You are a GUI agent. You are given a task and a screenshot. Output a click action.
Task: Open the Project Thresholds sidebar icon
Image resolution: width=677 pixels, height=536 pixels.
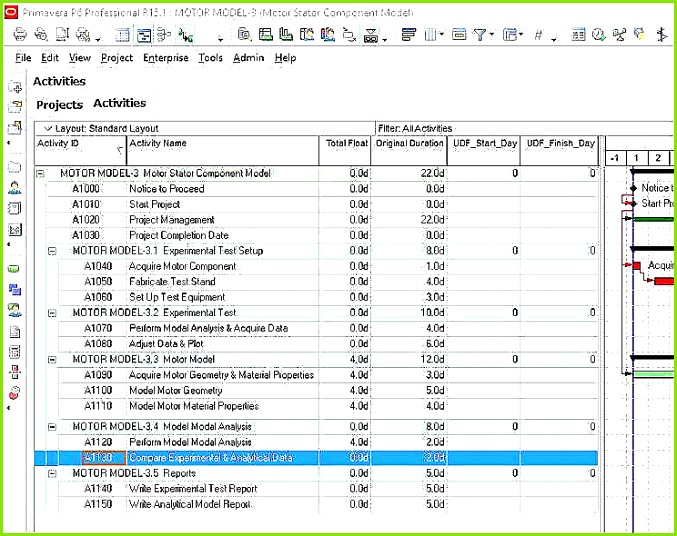pos(14,372)
